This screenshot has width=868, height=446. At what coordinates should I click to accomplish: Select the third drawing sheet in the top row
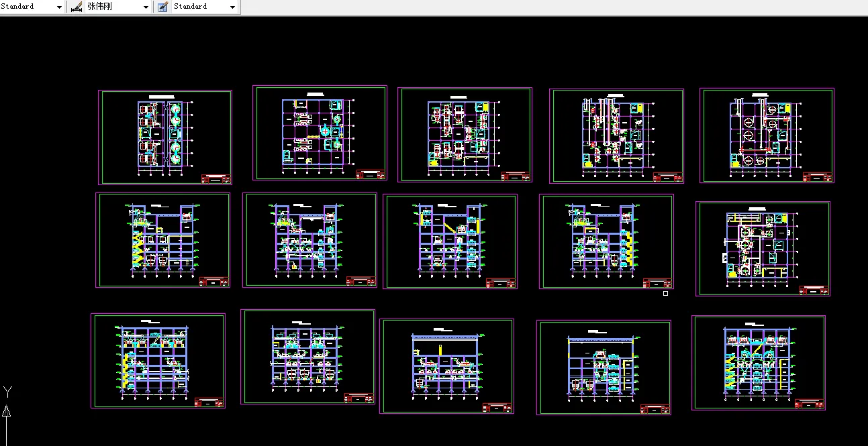coord(465,135)
